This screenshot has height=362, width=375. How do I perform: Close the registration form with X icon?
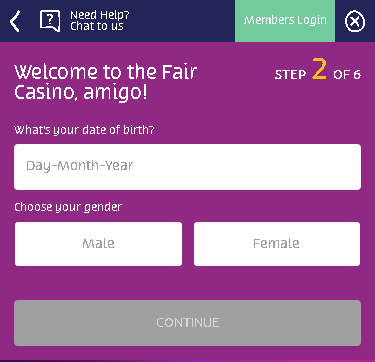click(355, 22)
